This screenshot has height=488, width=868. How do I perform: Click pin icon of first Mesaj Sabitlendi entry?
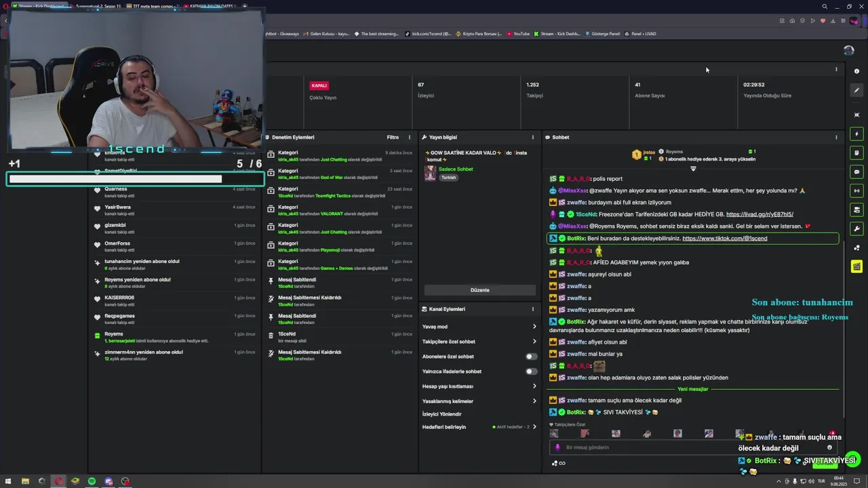point(271,282)
